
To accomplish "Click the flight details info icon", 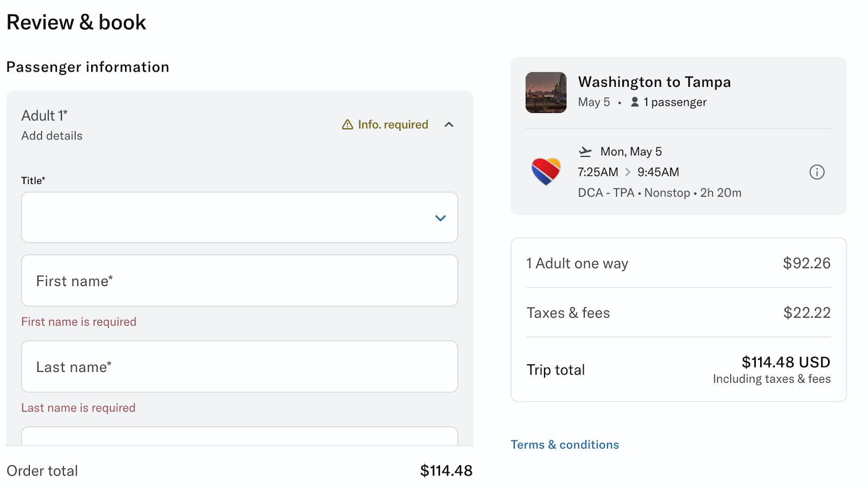I will point(816,172).
